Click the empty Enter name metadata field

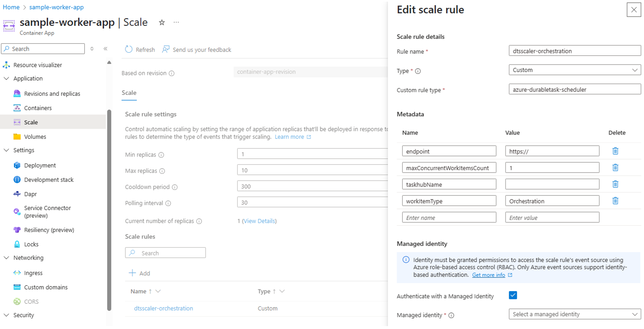pyautogui.click(x=449, y=217)
